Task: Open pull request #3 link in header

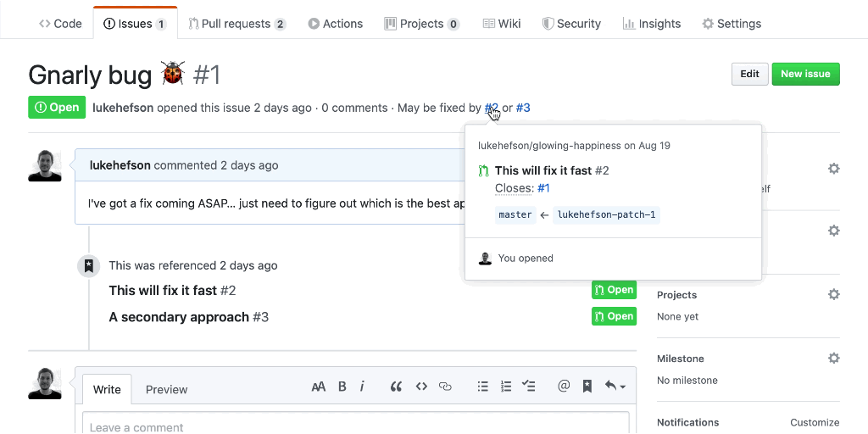Action: pyautogui.click(x=523, y=108)
